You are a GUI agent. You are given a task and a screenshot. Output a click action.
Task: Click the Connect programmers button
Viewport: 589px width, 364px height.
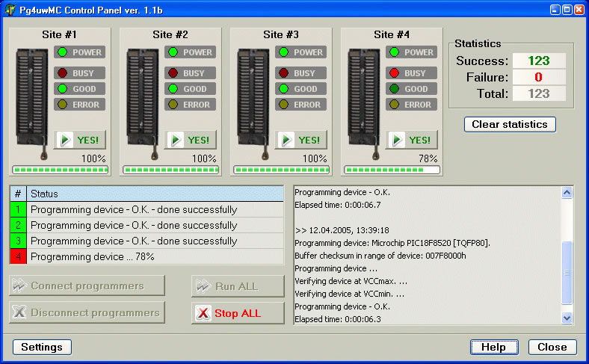click(x=87, y=286)
